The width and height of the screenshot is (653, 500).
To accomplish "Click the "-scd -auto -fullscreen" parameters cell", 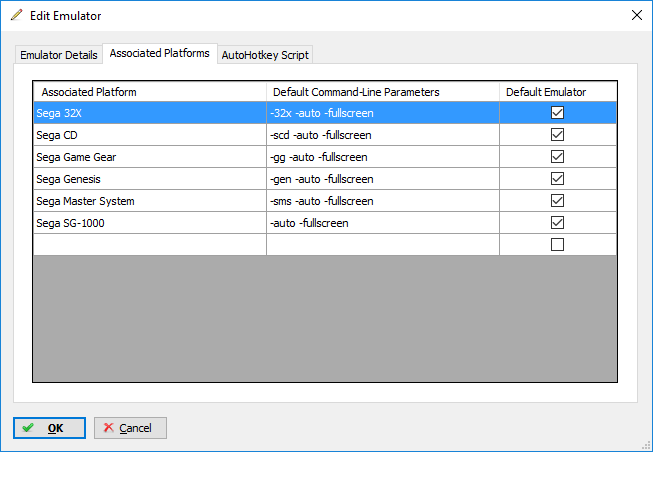I will pos(383,135).
